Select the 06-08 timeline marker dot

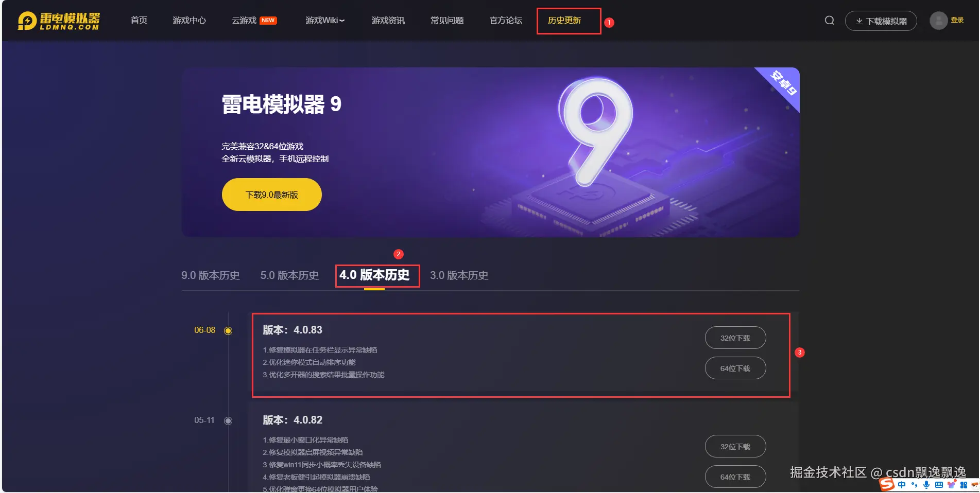tap(228, 330)
